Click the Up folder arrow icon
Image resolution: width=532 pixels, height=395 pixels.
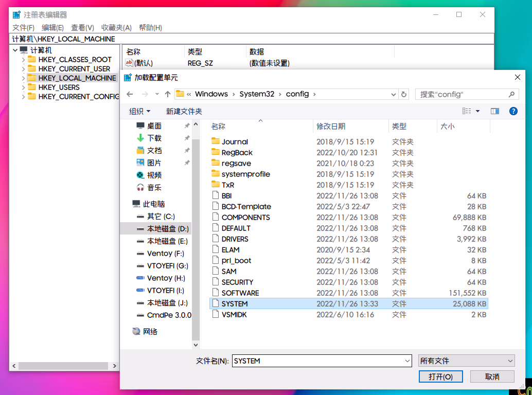[168, 95]
